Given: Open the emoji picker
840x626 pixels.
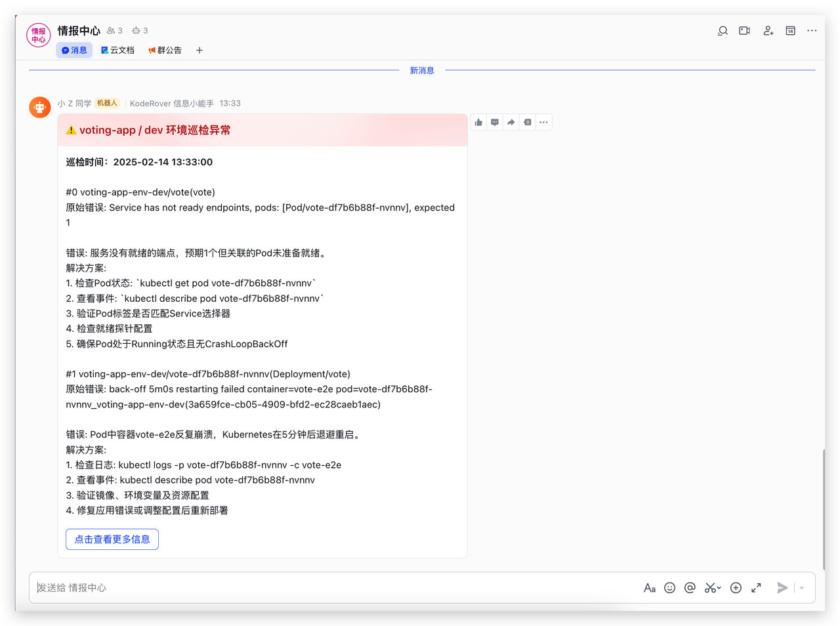Looking at the screenshot, I should pos(669,588).
